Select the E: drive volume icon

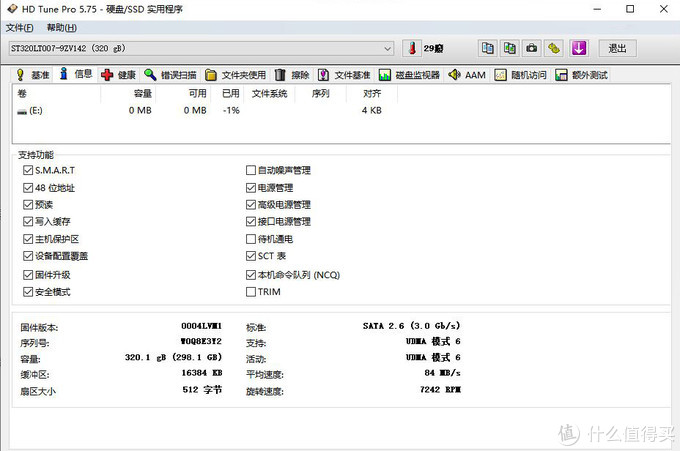pyautogui.click(x=23, y=110)
